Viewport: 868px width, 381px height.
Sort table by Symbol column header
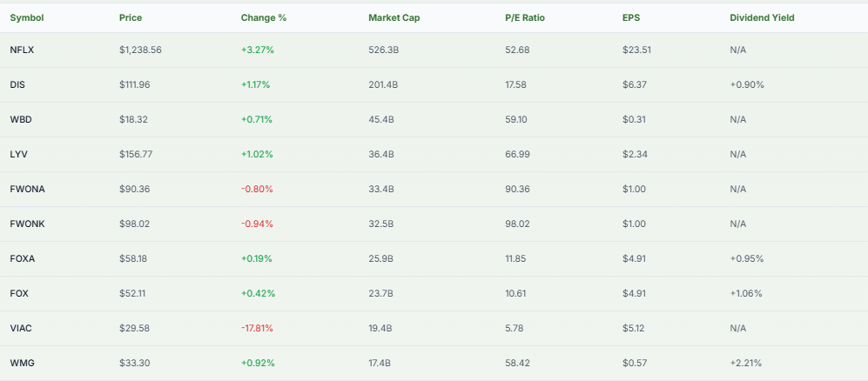point(27,17)
